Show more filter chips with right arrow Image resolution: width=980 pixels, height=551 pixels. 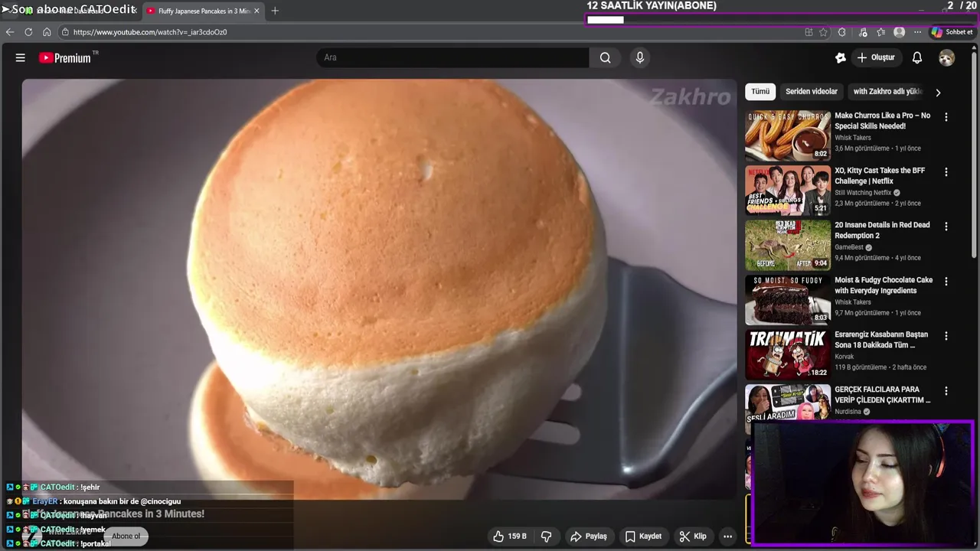coord(938,93)
